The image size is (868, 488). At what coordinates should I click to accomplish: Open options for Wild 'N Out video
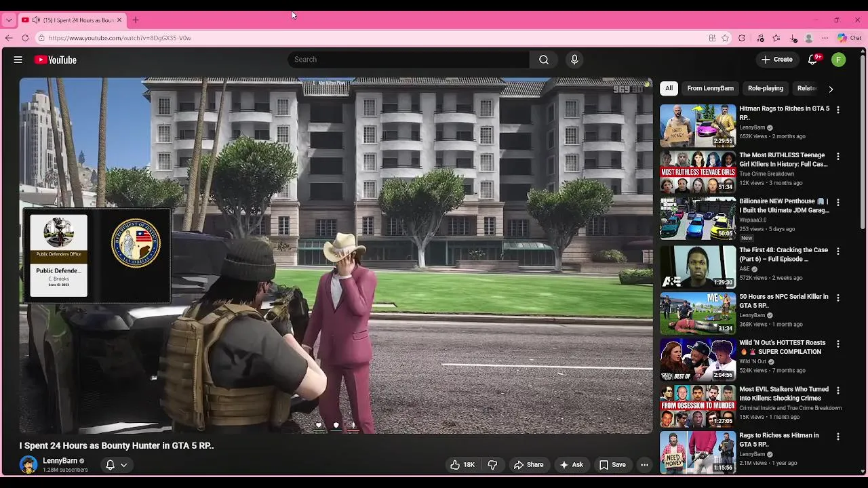(838, 344)
